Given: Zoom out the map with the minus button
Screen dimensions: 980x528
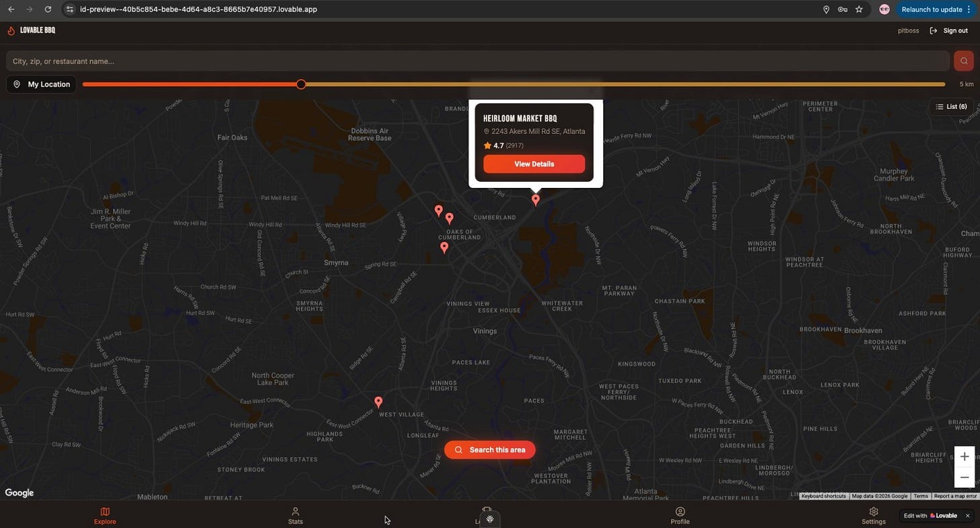Looking at the screenshot, I should pyautogui.click(x=965, y=477).
